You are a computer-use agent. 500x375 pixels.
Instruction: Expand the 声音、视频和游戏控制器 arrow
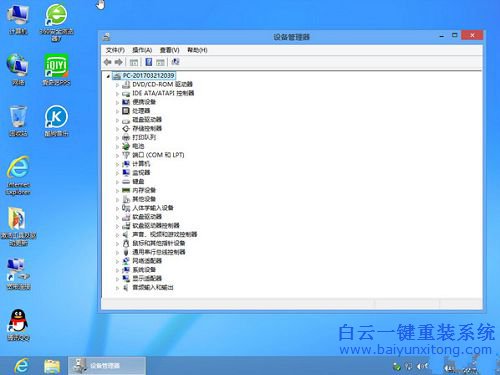pyautogui.click(x=117, y=235)
